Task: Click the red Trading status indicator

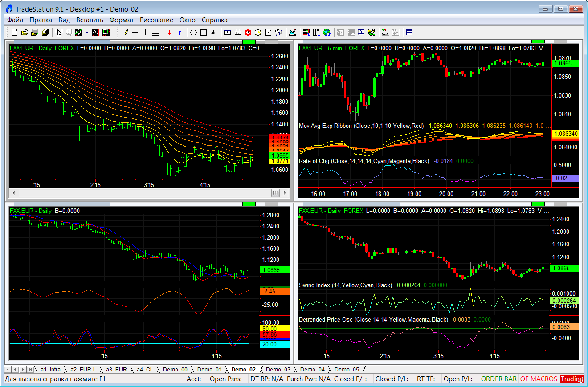Action: click(x=572, y=379)
